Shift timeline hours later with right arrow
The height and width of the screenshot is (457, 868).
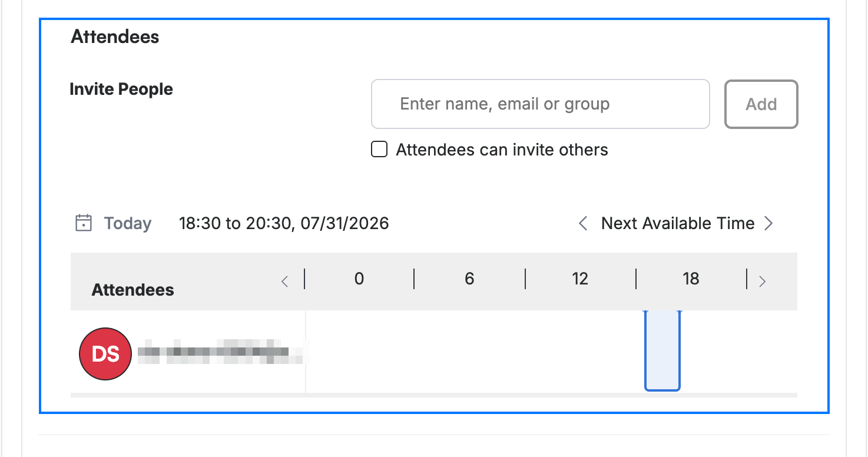click(x=762, y=282)
